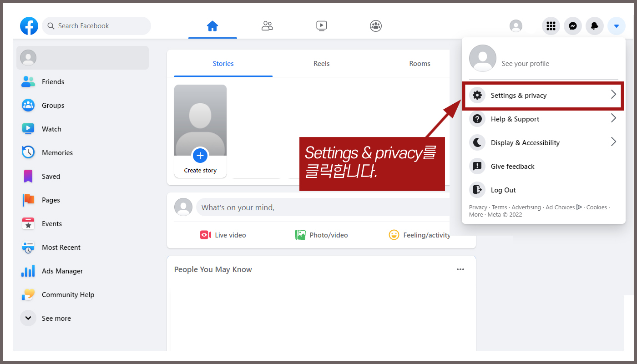Open the Friends tab in top navigation

pyautogui.click(x=267, y=26)
